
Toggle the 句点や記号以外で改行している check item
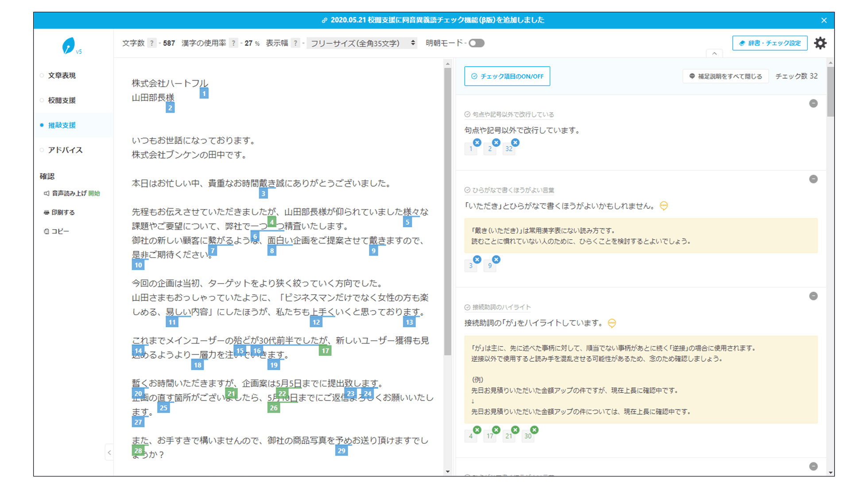pos(509,114)
